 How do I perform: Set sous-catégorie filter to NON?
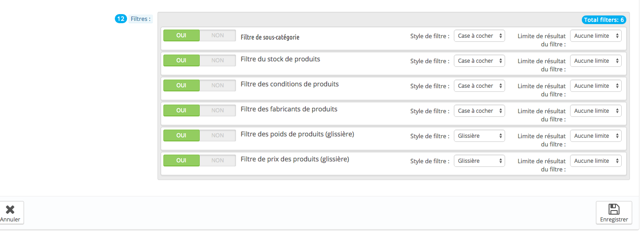coord(217,35)
